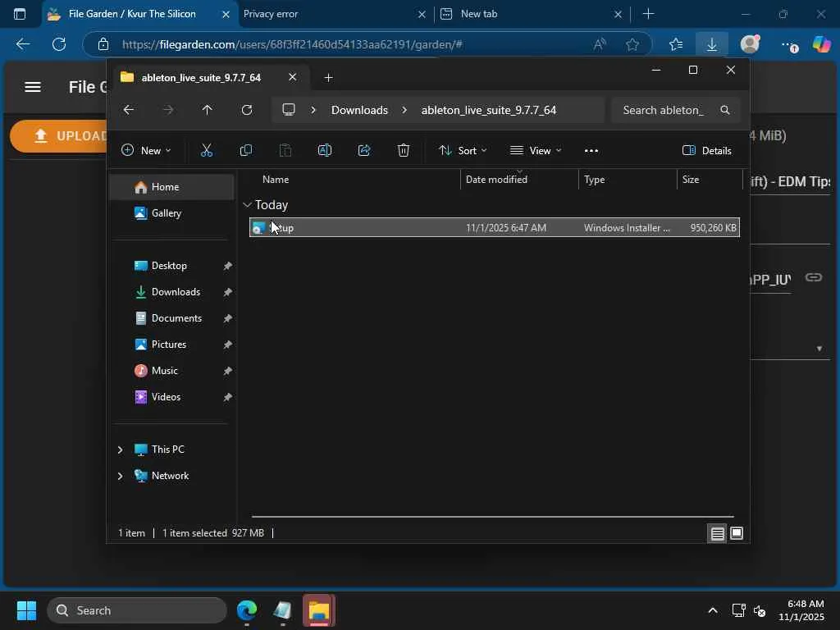
Task: Click the Share icon in Explorer toolbar
Action: click(x=364, y=151)
